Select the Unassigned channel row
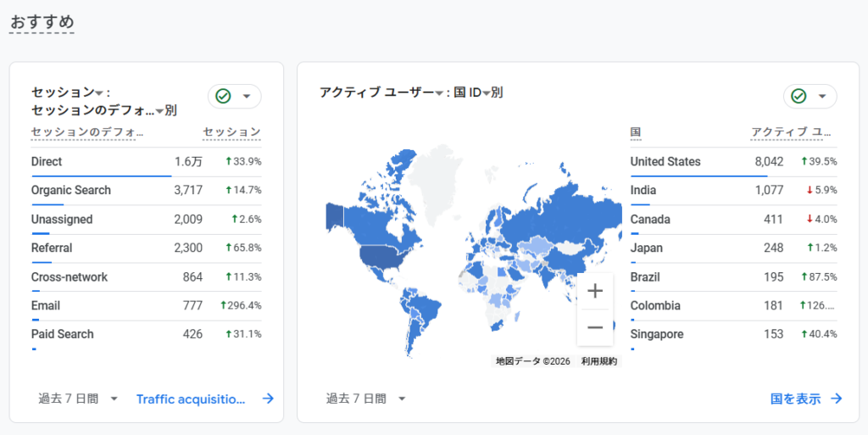This screenshot has width=868, height=435. [x=146, y=220]
